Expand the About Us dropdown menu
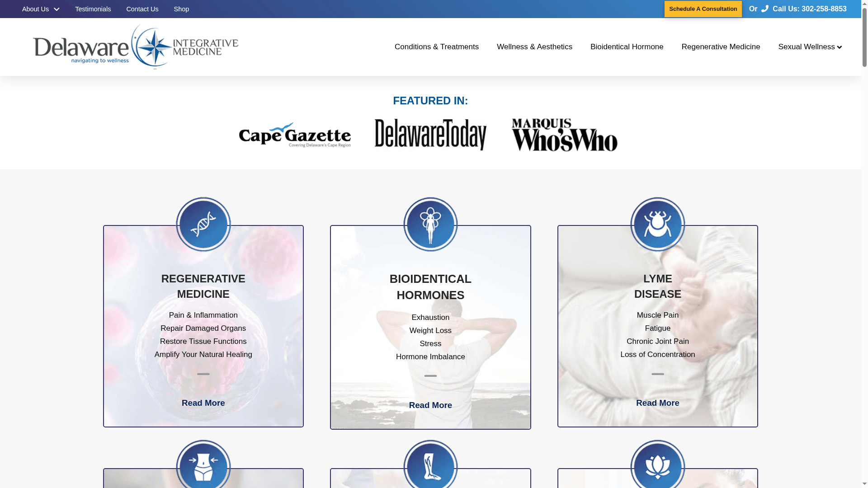 point(40,9)
